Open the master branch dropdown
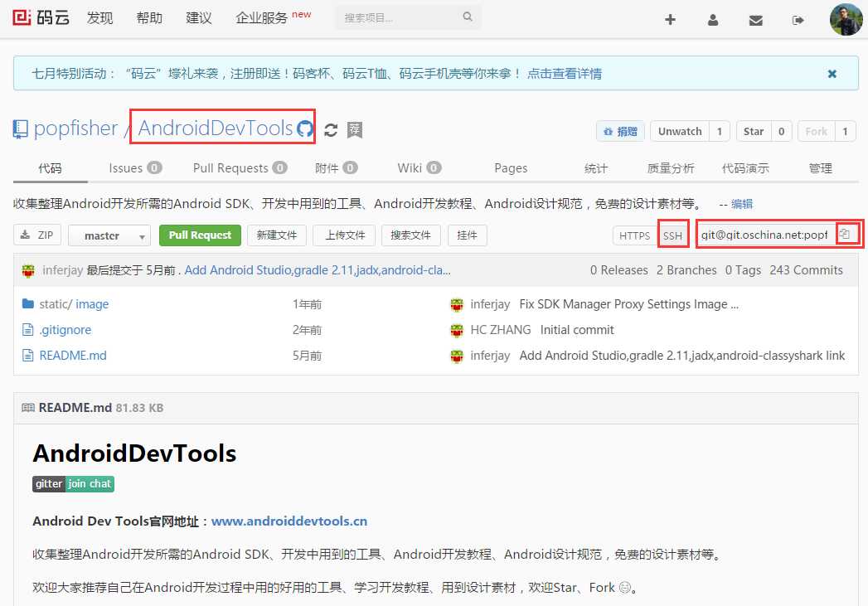This screenshot has height=606, width=868. [109, 235]
